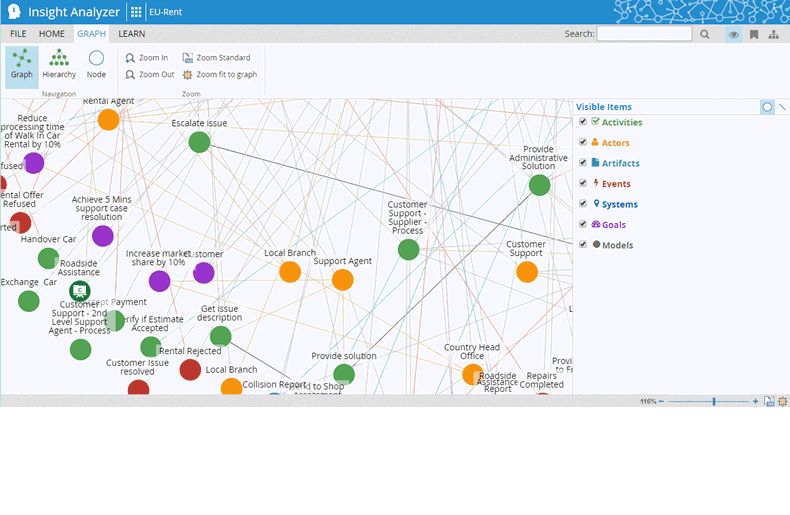The height and width of the screenshot is (515, 790).
Task: Show line items in Visible Items panel
Action: pos(782,107)
